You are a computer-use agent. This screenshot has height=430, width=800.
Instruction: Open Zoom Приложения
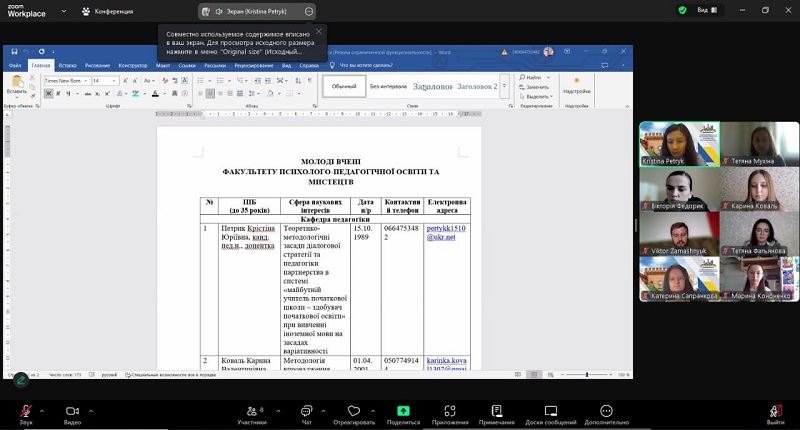point(449,415)
